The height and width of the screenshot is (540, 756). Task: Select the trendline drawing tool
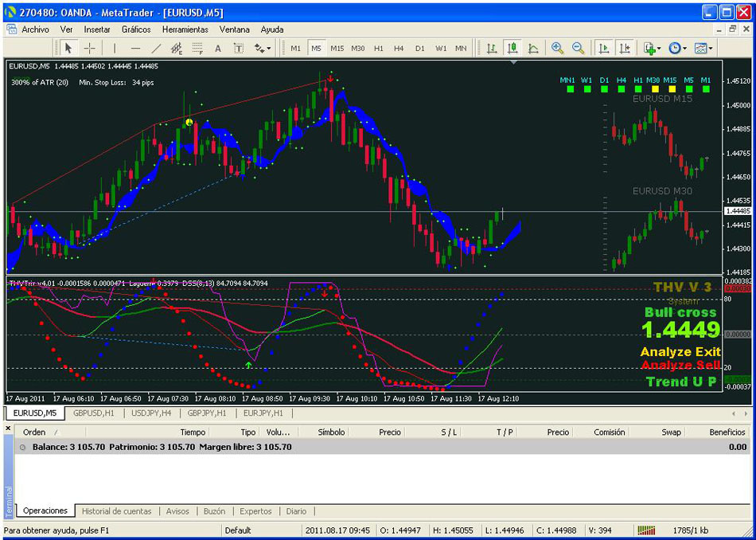tap(156, 48)
